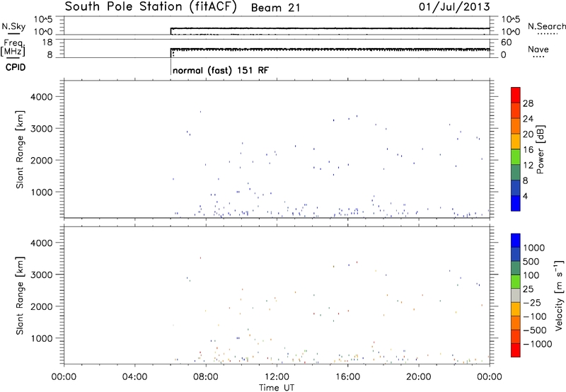Click the 'N.Sky' legend label
The height and width of the screenshot is (392, 566).
coord(13,27)
